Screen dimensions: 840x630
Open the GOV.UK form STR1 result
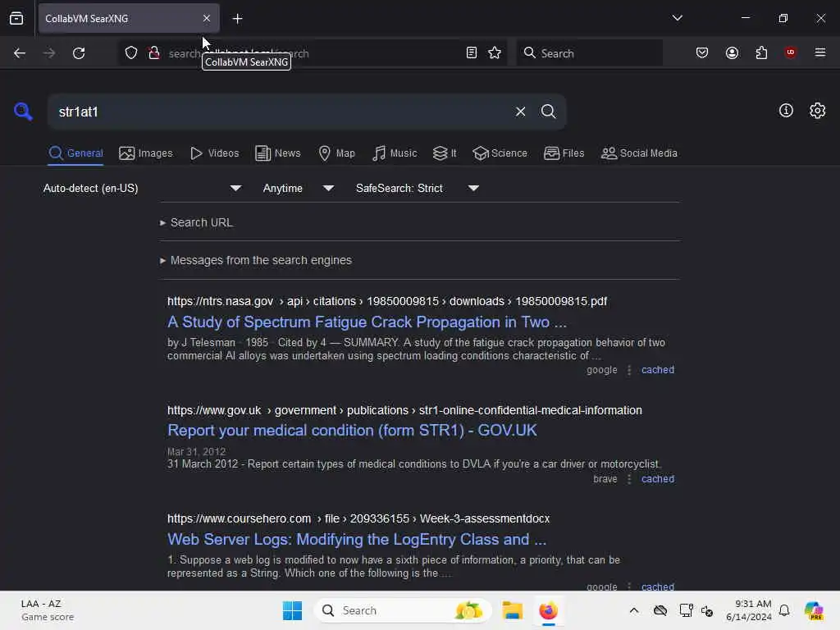(x=352, y=430)
